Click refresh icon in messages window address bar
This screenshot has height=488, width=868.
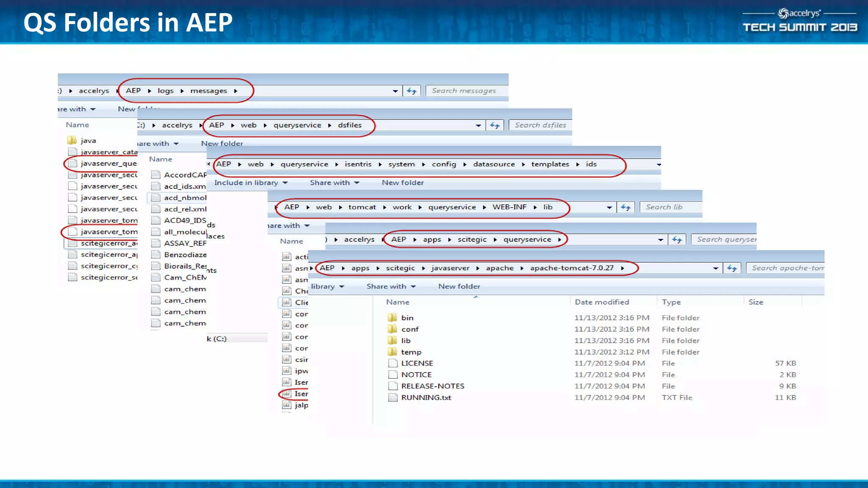coord(412,91)
